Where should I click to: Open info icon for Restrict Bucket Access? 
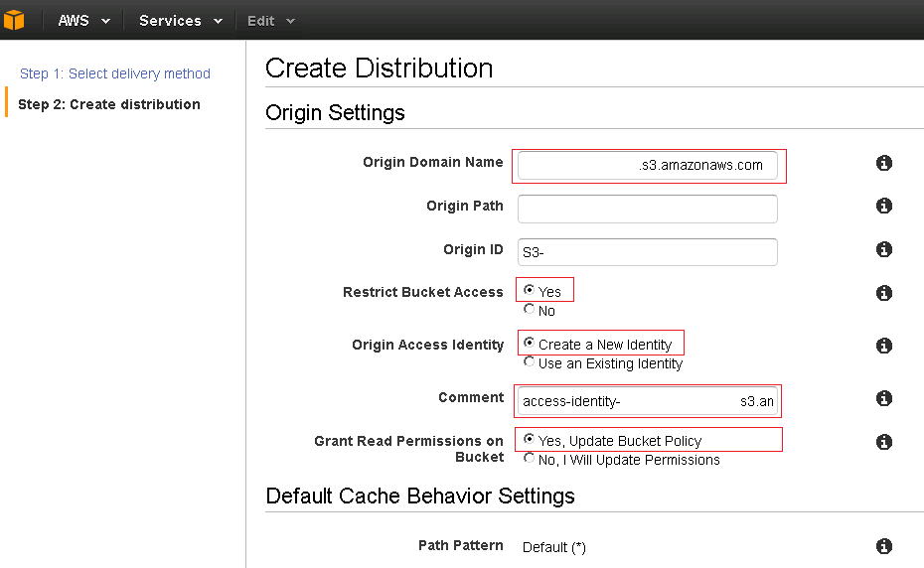(883, 293)
